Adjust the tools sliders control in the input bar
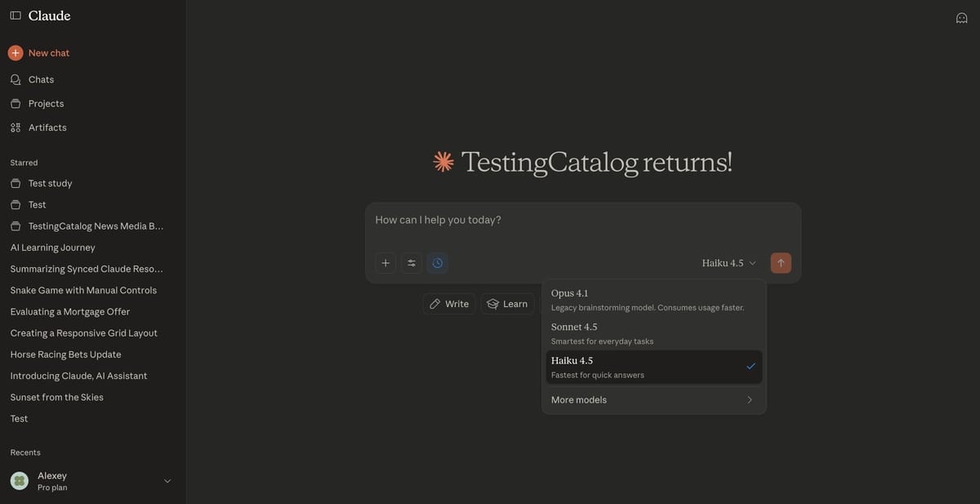The image size is (980, 504). tap(408, 261)
